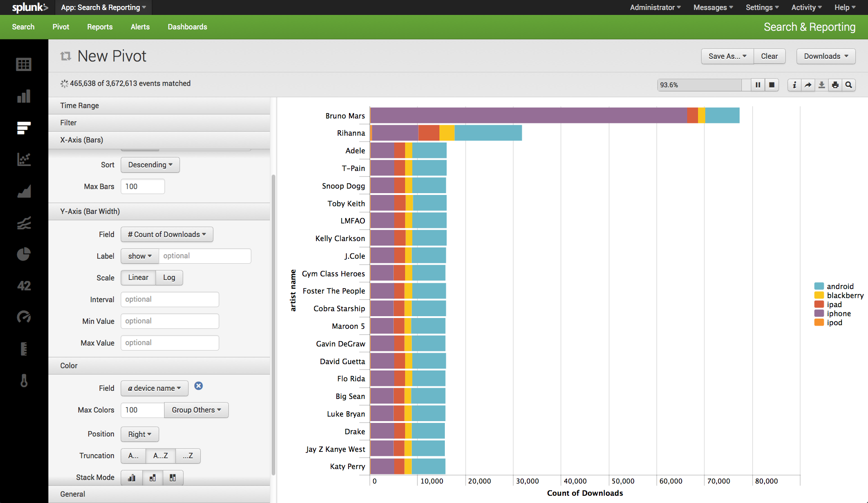Print the pivot with printer icon
This screenshot has width=868, height=503.
click(x=835, y=85)
